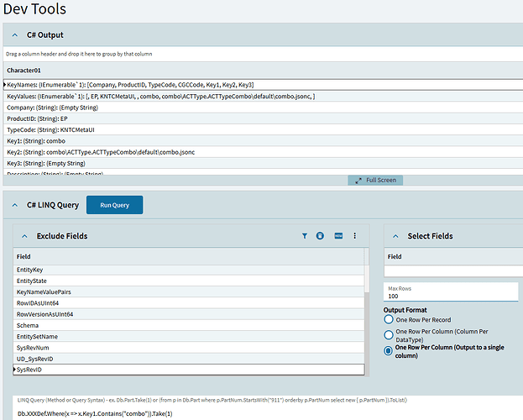Select the 'Company: (String): (Empty String)' row

[x=263, y=108]
